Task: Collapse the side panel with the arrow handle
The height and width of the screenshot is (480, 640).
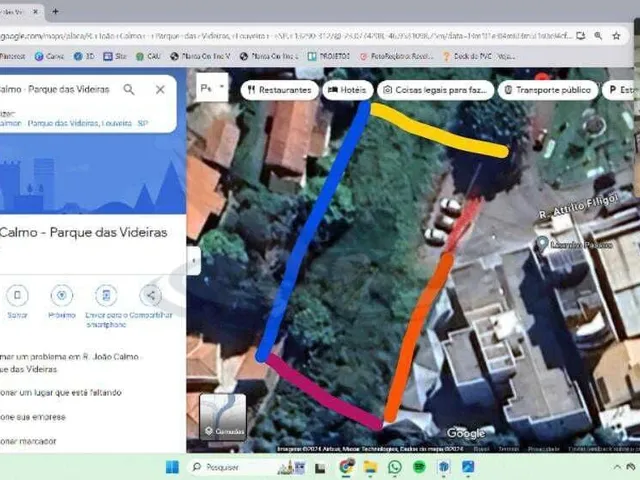Action: (x=193, y=260)
